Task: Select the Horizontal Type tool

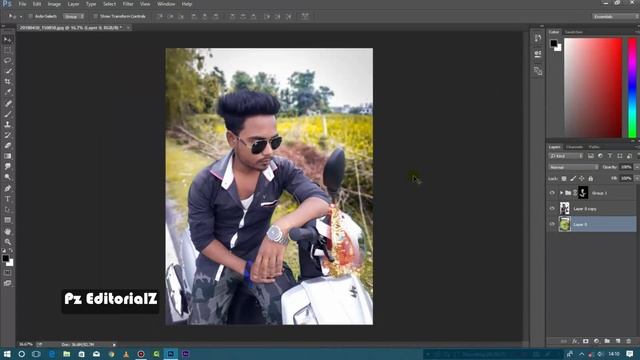Action: (x=7, y=199)
